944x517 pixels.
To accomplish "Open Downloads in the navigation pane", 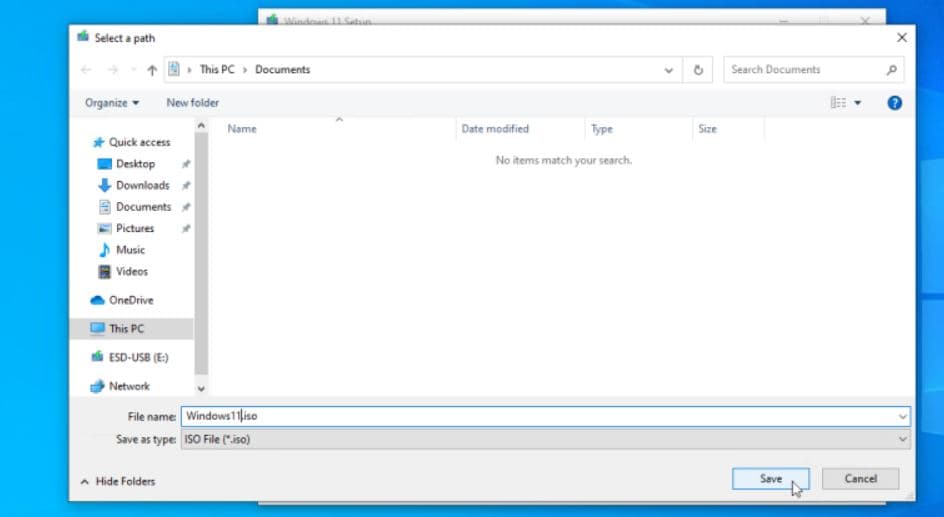I will [x=143, y=185].
